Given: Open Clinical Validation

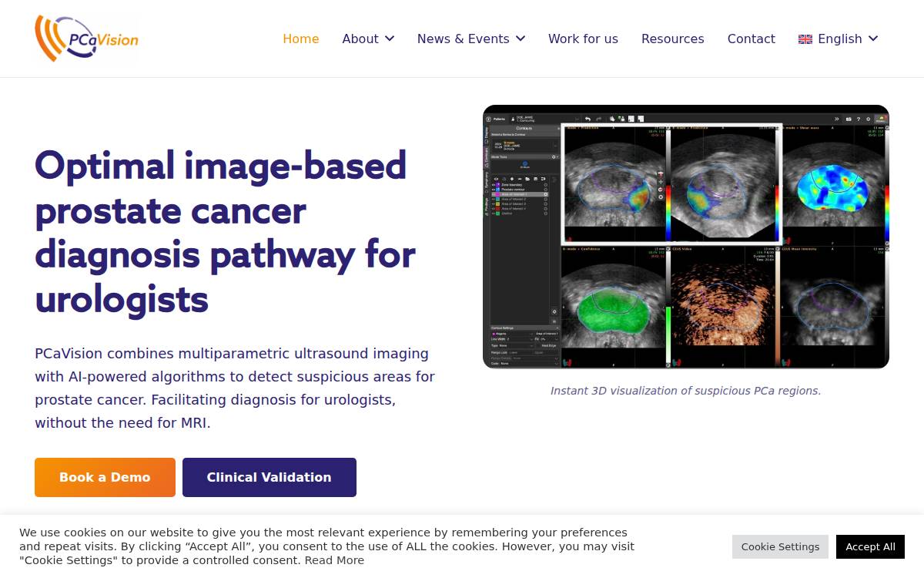Looking at the screenshot, I should pos(269,477).
